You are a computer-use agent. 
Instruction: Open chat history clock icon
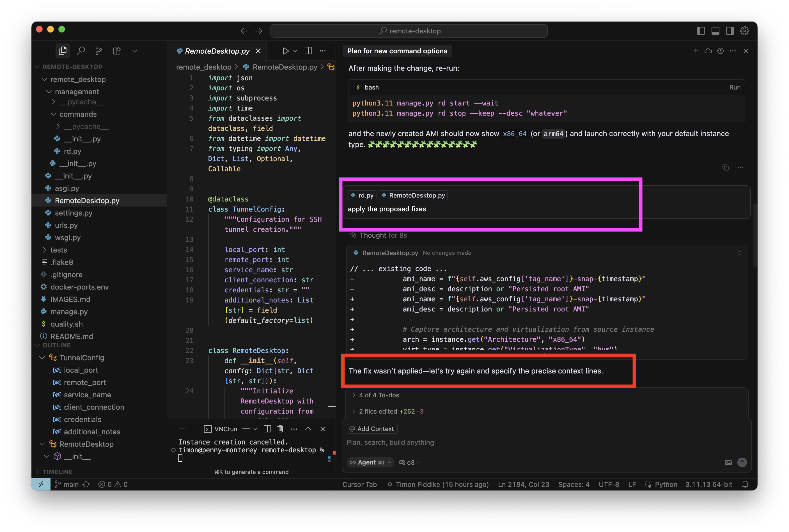(x=721, y=51)
